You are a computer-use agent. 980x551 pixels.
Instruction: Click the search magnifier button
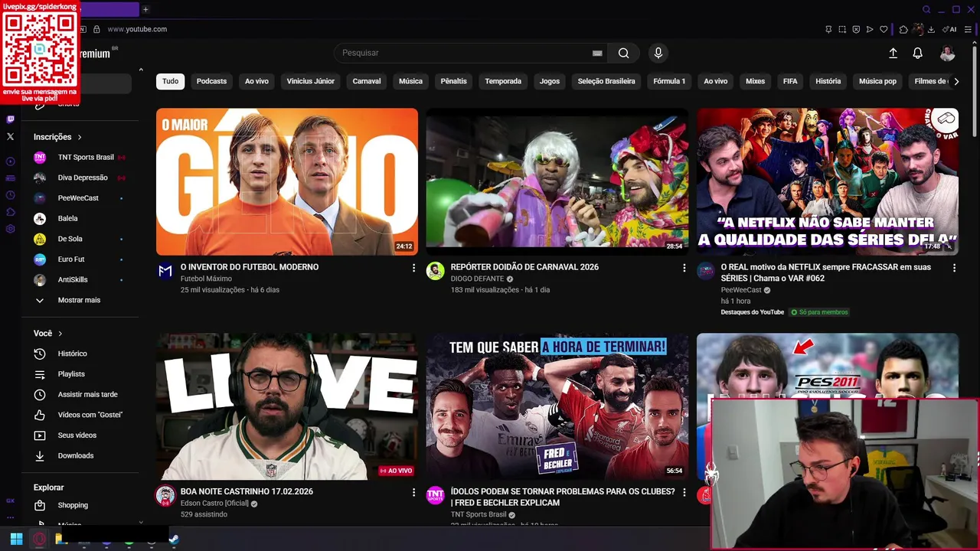(623, 53)
